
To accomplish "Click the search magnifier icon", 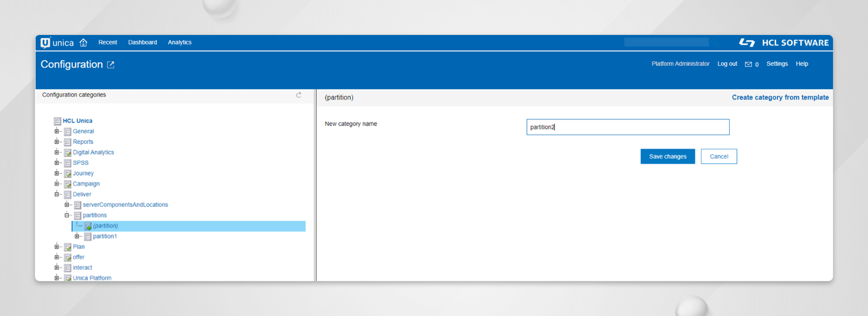I will (715, 43).
